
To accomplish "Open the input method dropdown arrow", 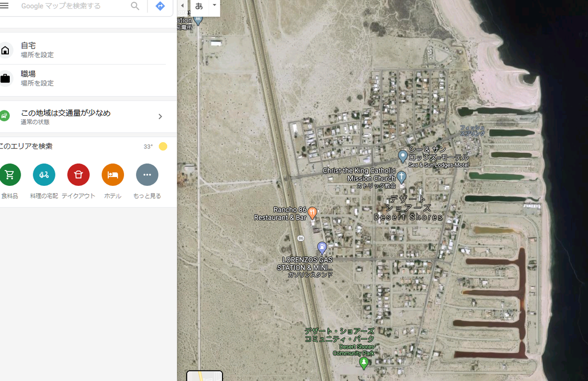I will [x=214, y=5].
